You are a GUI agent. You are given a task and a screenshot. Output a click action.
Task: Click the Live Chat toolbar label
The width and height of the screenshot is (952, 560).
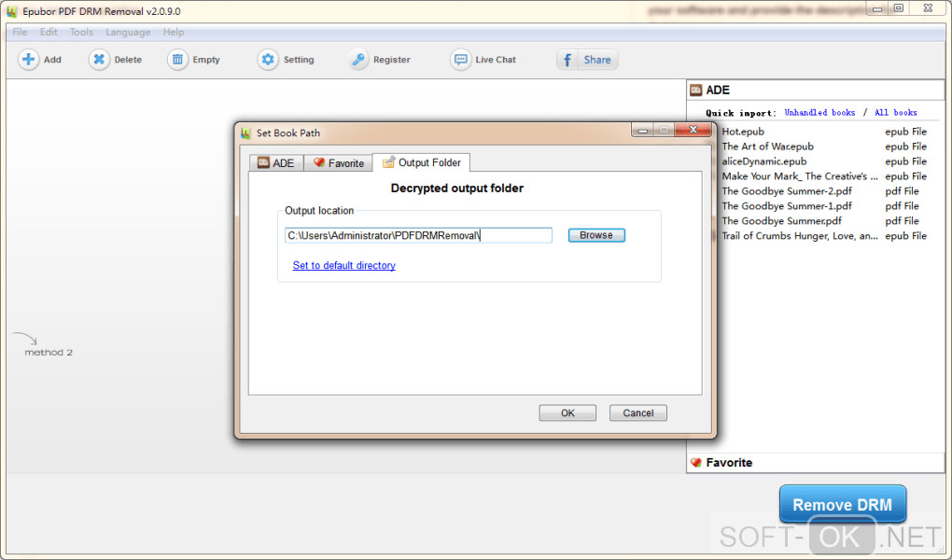click(496, 60)
